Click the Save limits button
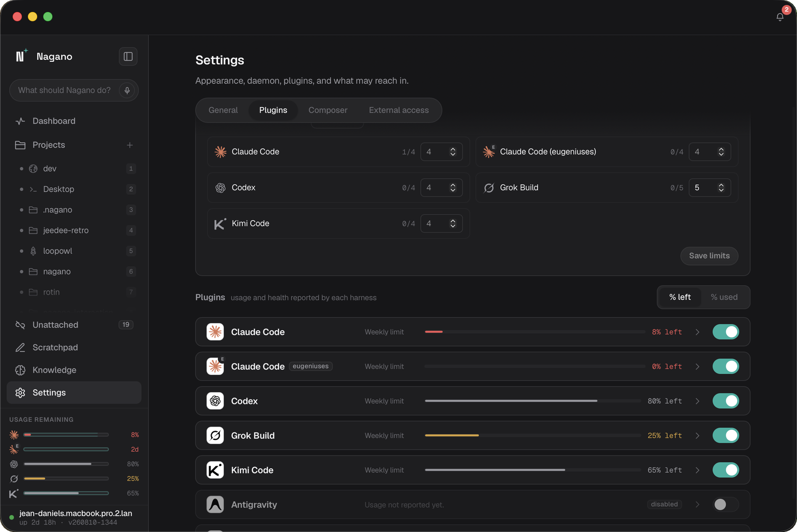Image resolution: width=797 pixels, height=532 pixels. (x=709, y=256)
